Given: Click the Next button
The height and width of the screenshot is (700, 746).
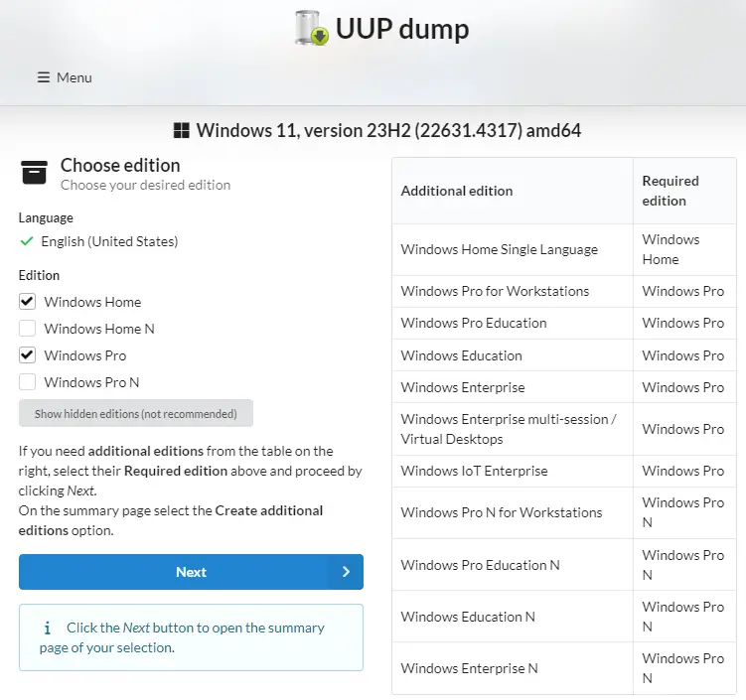Looking at the screenshot, I should coord(191,572).
